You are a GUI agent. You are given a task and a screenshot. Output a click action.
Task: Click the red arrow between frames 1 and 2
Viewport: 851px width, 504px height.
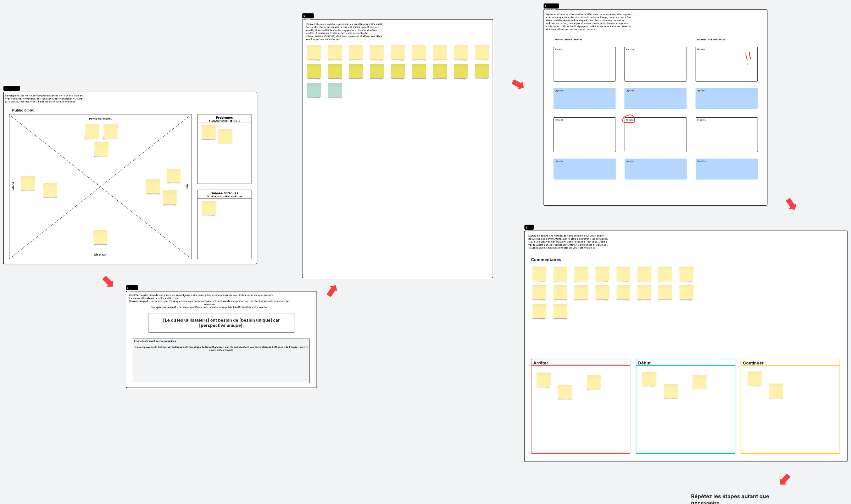coord(108,282)
